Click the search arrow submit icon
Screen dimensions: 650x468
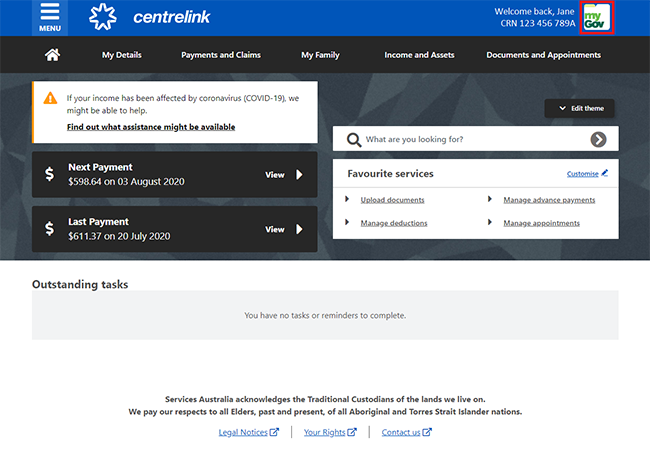[598, 140]
